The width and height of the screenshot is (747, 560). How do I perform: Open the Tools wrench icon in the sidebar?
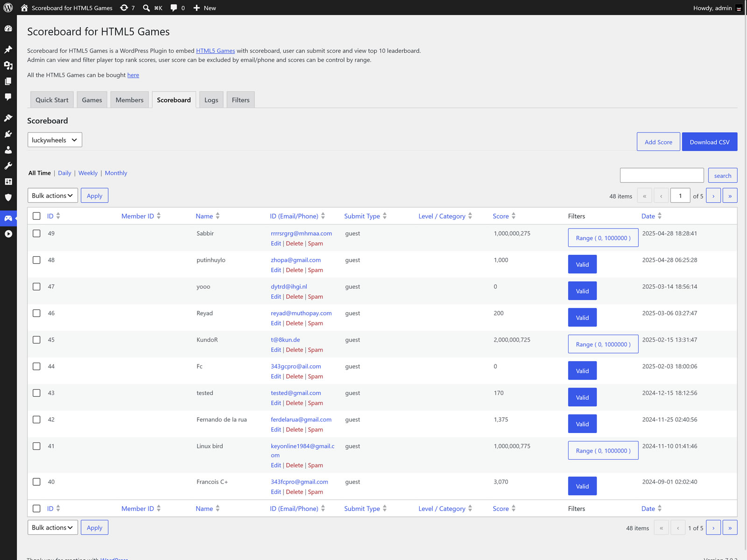click(x=8, y=166)
